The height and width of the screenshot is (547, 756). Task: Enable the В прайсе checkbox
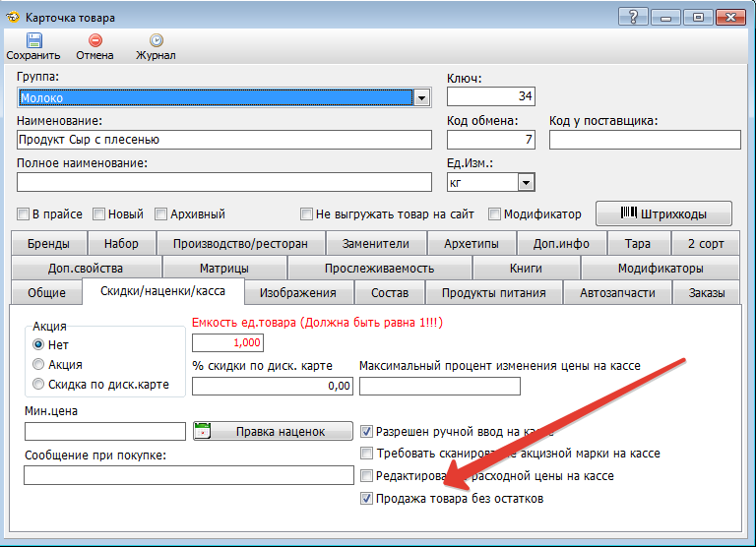pyautogui.click(x=24, y=214)
